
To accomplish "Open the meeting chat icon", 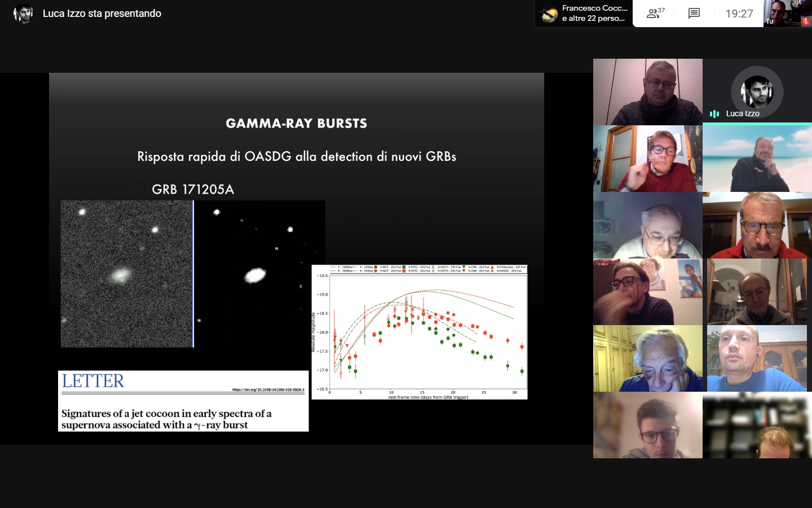I will [694, 14].
